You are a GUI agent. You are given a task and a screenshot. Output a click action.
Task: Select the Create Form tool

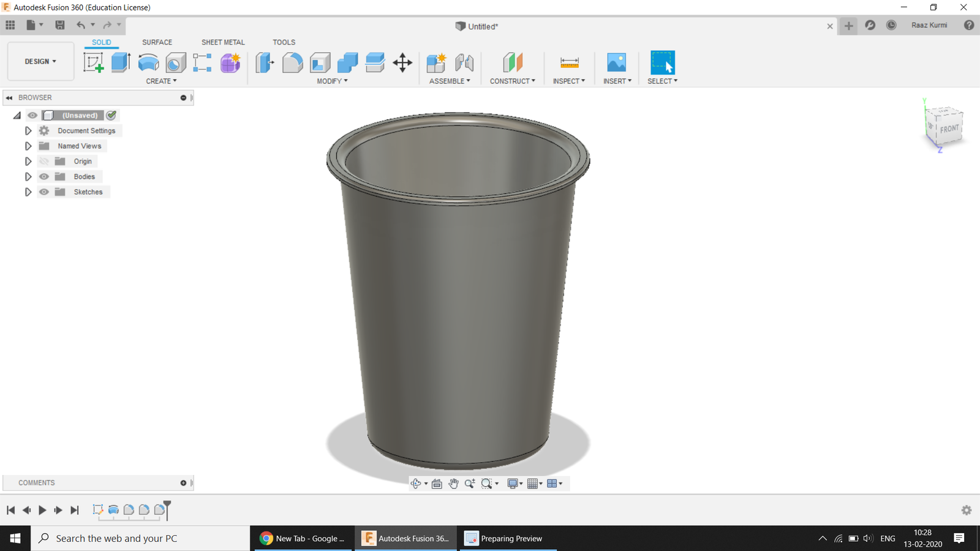click(230, 62)
